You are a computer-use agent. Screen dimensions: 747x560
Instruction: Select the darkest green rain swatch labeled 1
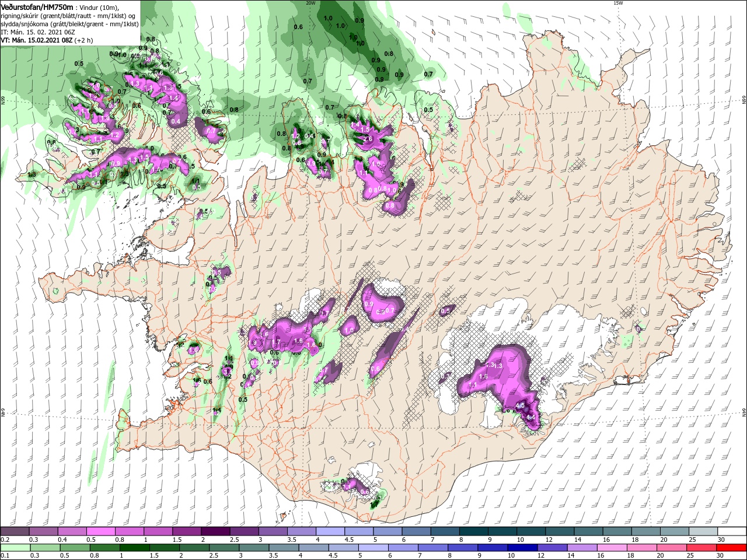(x=134, y=548)
